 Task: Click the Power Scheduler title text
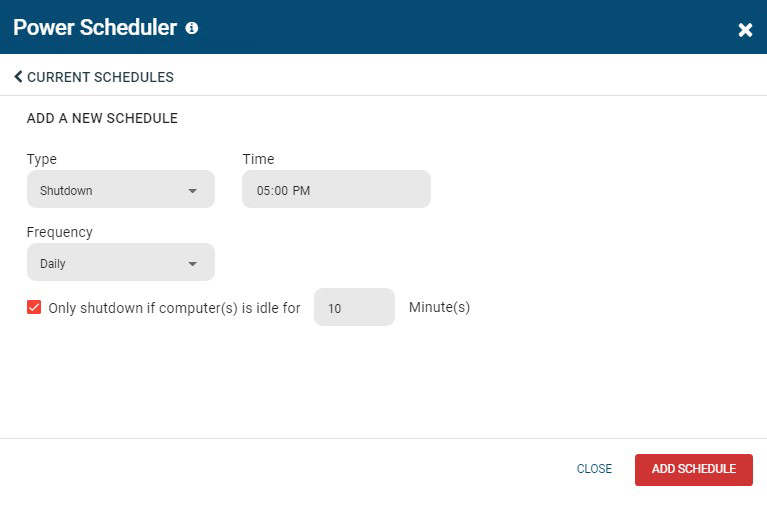click(x=95, y=27)
